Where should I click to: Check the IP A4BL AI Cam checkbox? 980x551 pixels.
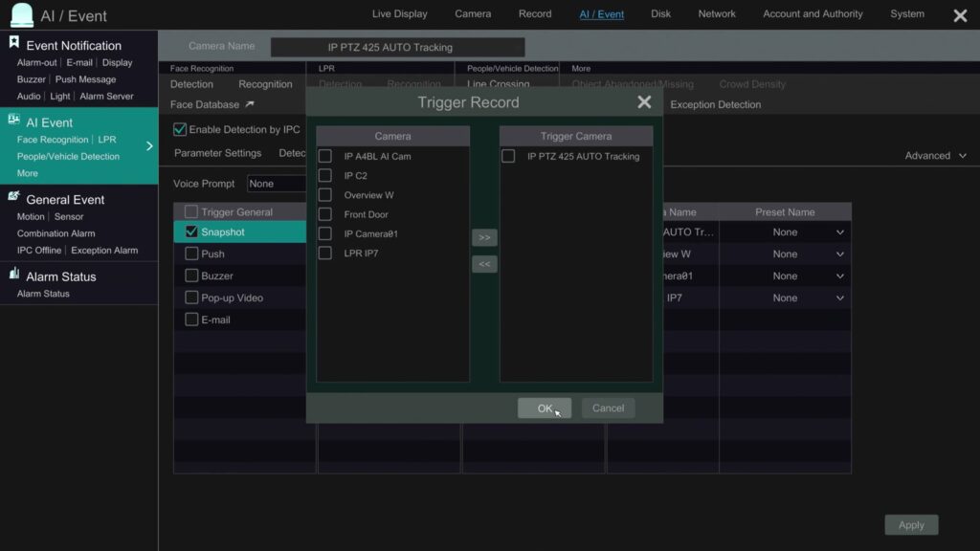click(325, 156)
